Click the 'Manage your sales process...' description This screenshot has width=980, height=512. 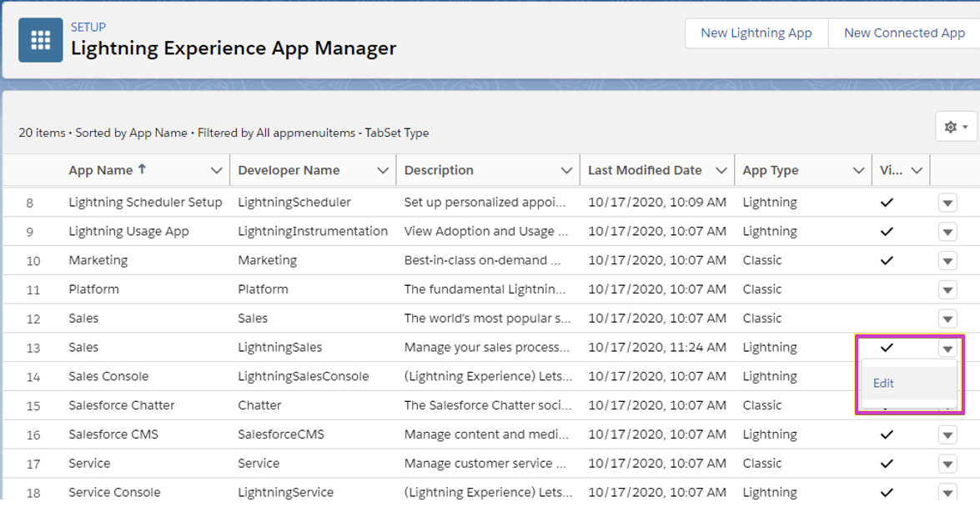(x=487, y=348)
